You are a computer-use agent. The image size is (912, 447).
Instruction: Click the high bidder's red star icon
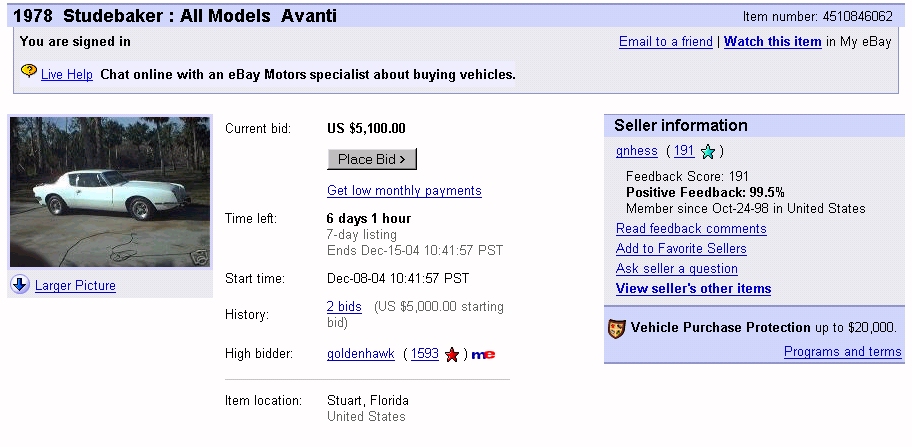452,354
